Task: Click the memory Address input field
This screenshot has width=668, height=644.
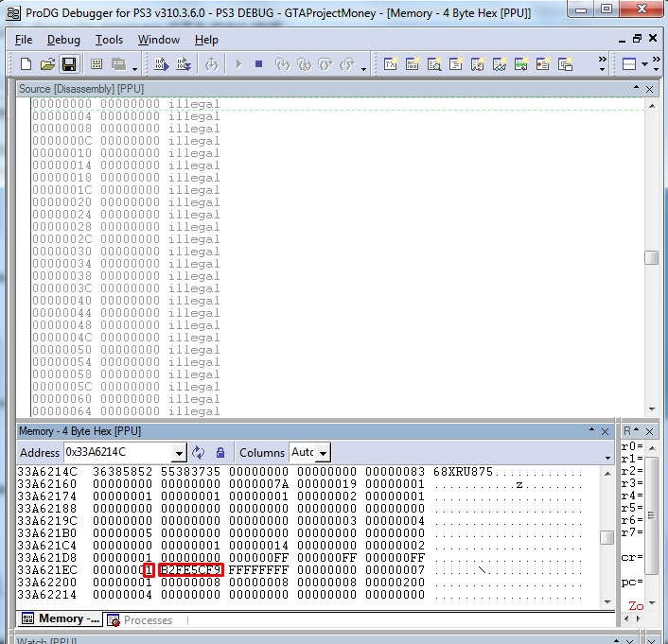Action: tap(118, 452)
